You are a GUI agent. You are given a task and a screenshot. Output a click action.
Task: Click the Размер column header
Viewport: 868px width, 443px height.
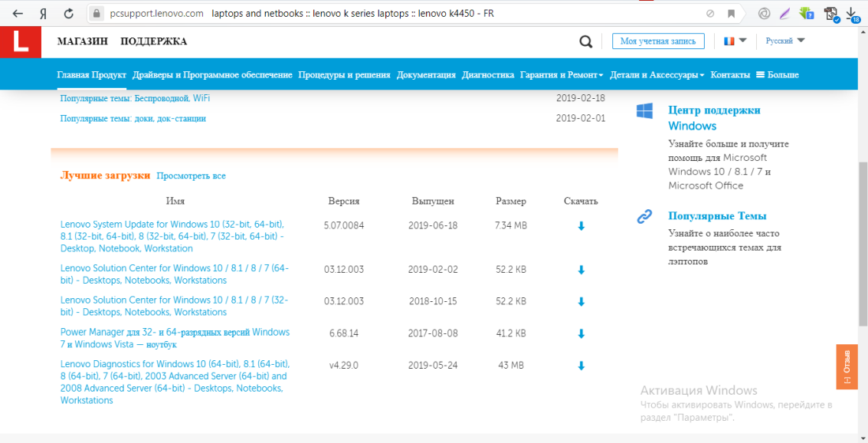pos(511,201)
